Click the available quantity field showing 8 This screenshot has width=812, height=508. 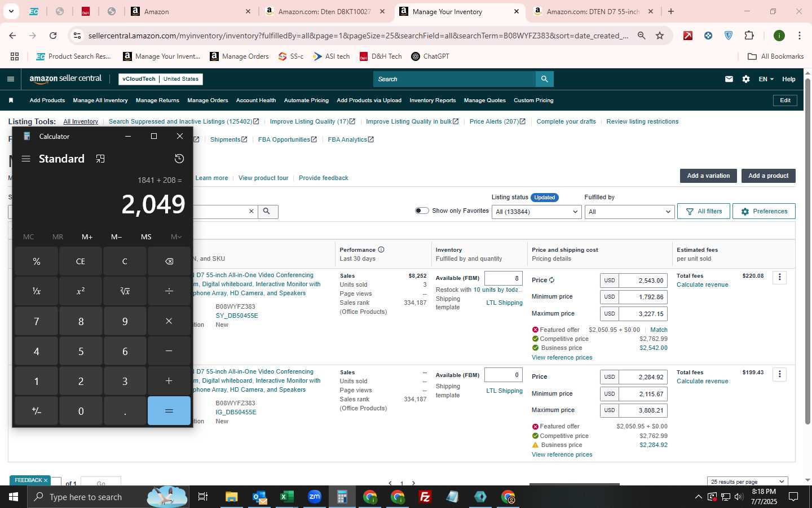[504, 278]
